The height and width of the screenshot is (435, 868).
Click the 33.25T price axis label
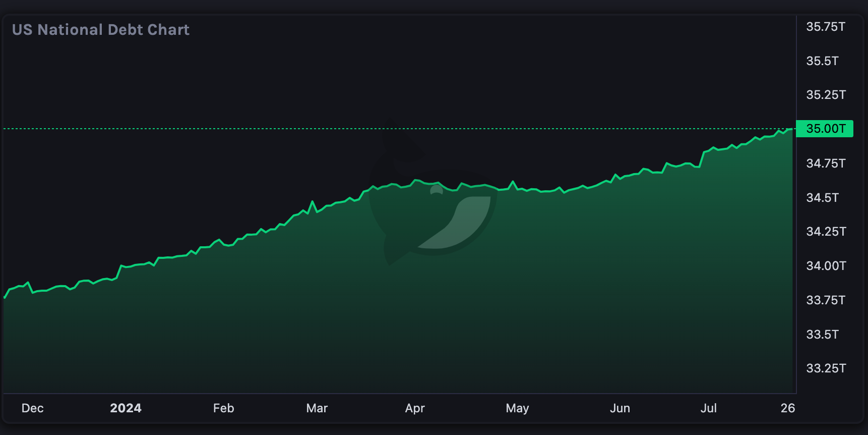click(x=826, y=368)
